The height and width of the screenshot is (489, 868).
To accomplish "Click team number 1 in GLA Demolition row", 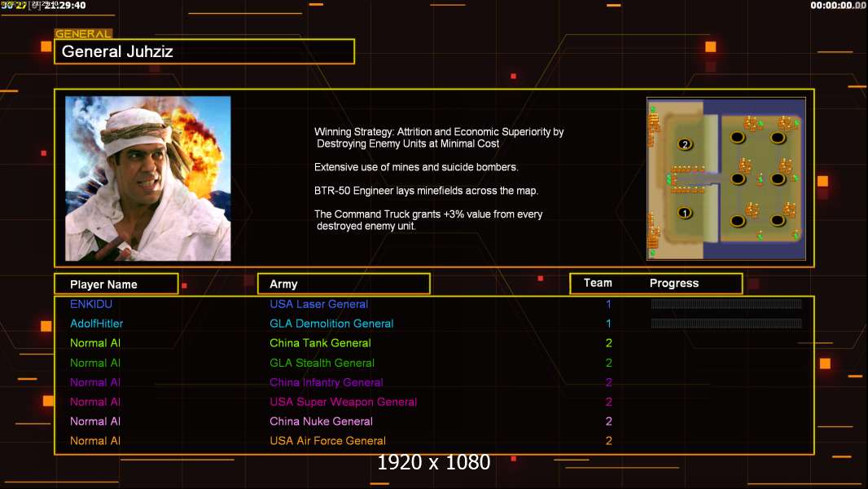I will (608, 324).
